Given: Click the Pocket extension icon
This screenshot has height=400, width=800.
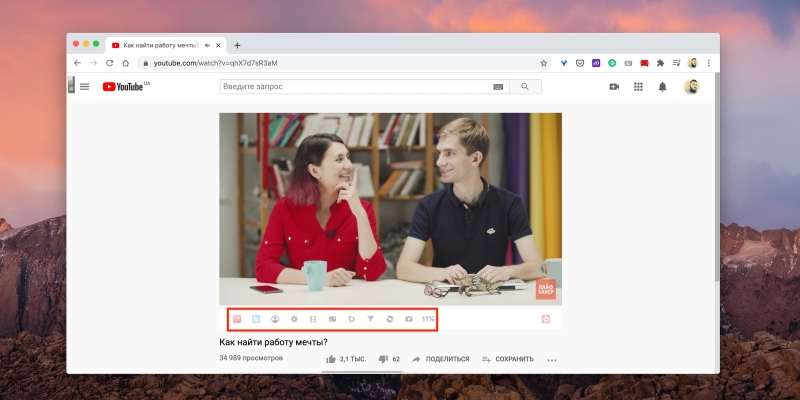Looking at the screenshot, I should pos(580,63).
